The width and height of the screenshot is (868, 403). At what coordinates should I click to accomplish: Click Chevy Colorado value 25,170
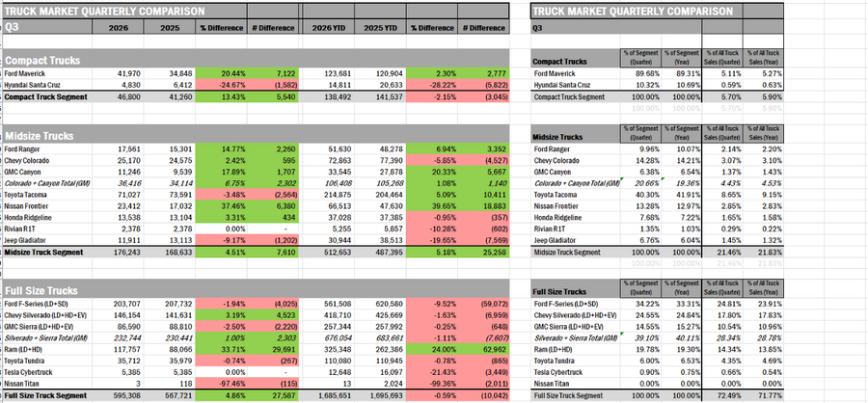(118, 161)
